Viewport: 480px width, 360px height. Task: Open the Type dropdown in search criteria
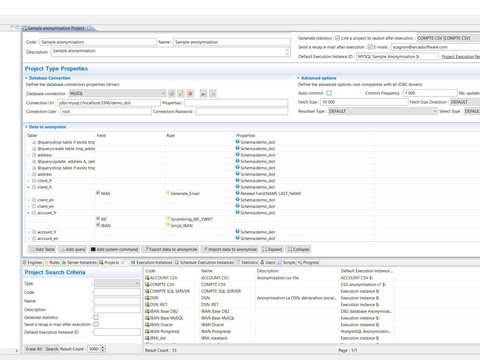coord(117,283)
